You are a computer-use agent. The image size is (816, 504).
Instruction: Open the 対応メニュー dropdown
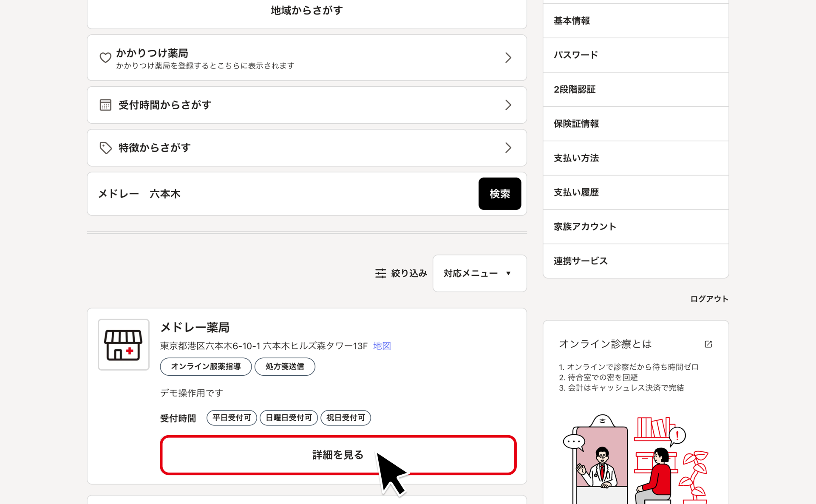coord(479,273)
